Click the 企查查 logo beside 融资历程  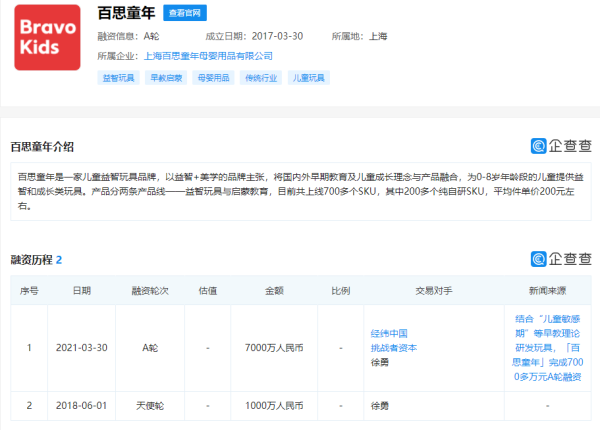pyautogui.click(x=561, y=259)
